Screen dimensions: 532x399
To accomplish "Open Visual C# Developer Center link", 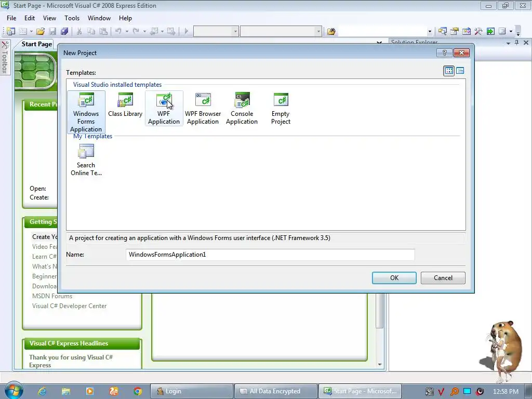I will pyautogui.click(x=69, y=305).
